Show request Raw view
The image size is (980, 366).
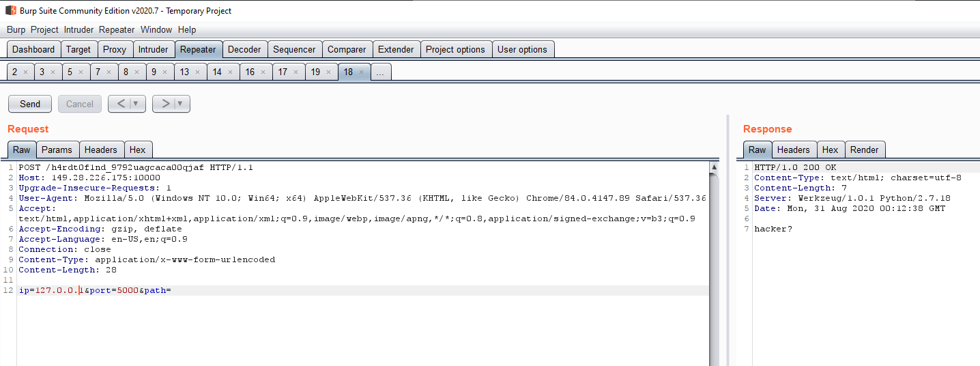coord(22,150)
